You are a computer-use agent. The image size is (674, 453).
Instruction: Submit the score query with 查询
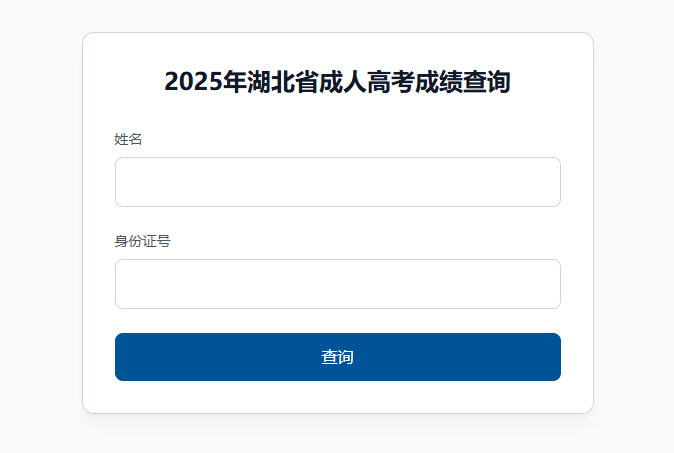coord(337,357)
